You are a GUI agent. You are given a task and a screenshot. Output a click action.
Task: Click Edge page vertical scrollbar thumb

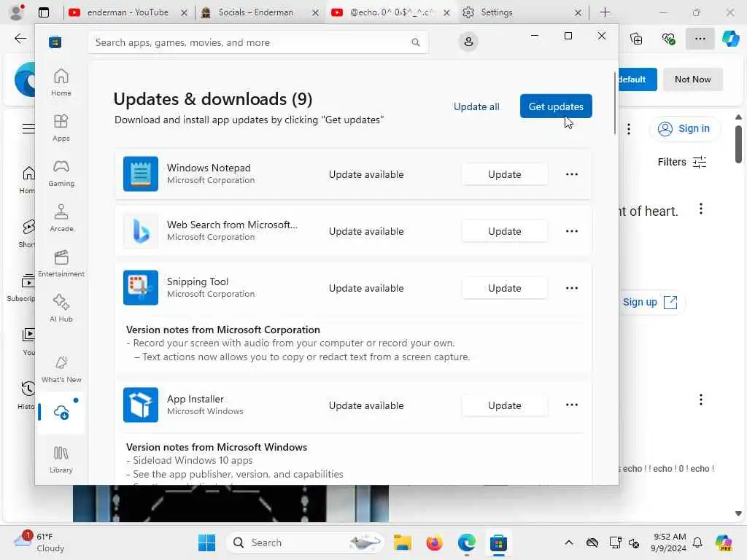(738, 144)
